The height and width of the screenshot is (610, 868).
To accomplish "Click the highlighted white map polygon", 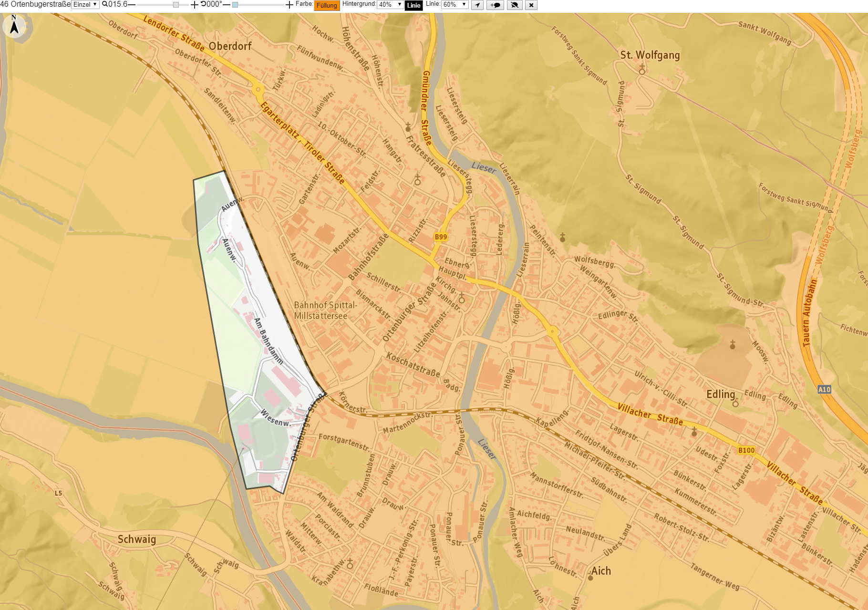I will click(x=253, y=334).
